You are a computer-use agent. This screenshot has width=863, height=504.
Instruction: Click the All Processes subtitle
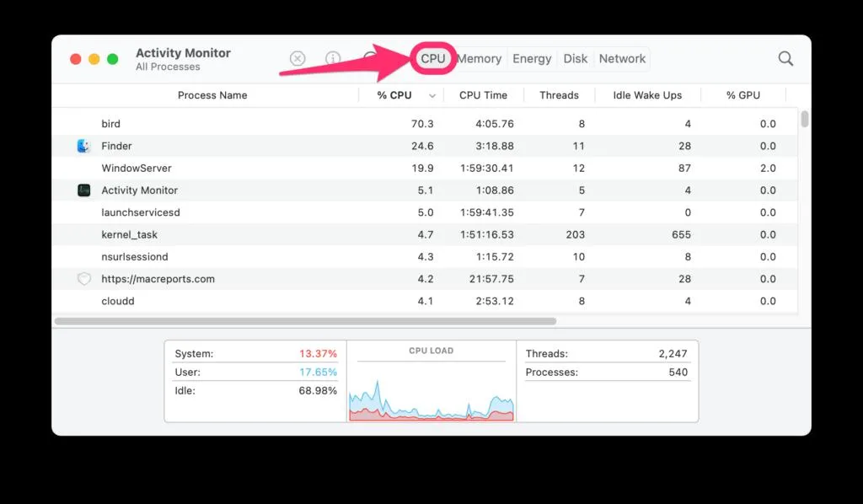pos(168,67)
